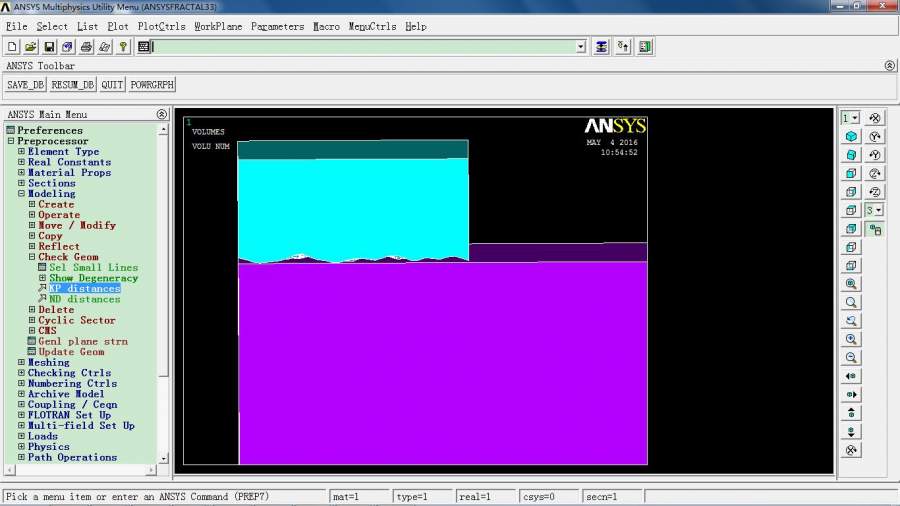Click Genl plane strn tree item
This screenshot has height=506, width=900.
pos(83,341)
